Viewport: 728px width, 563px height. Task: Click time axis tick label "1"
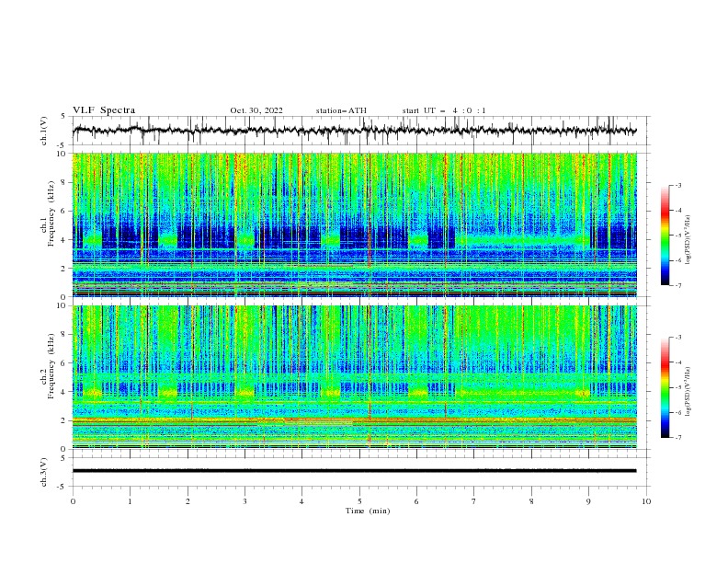pyautogui.click(x=130, y=501)
